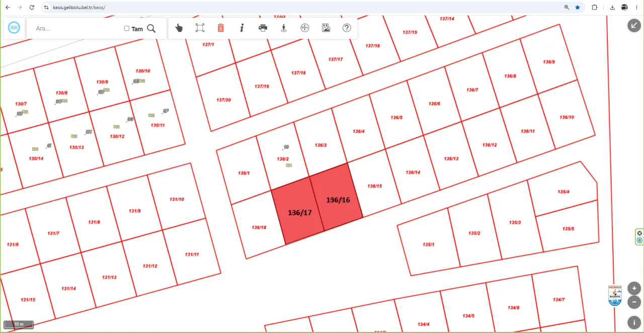Screen dimensions: 644x333
Task: Click parcel label 136/10
Action: pos(567,117)
